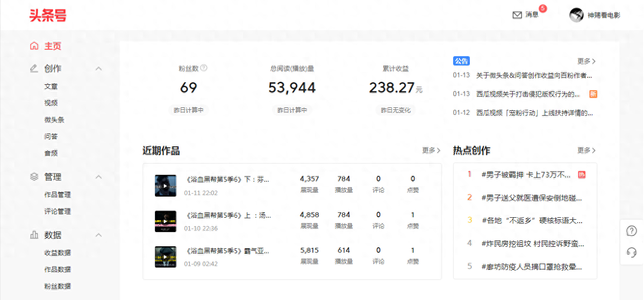Select 微头条 in the sidebar
This screenshot has width=644, height=300.
pos(54,120)
